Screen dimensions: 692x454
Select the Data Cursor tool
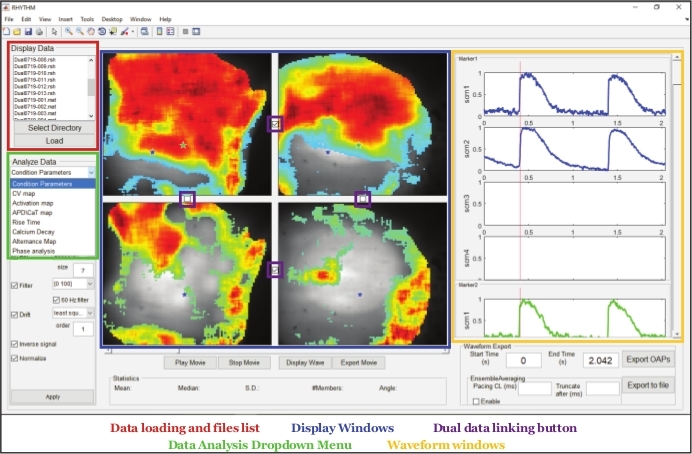(113, 31)
